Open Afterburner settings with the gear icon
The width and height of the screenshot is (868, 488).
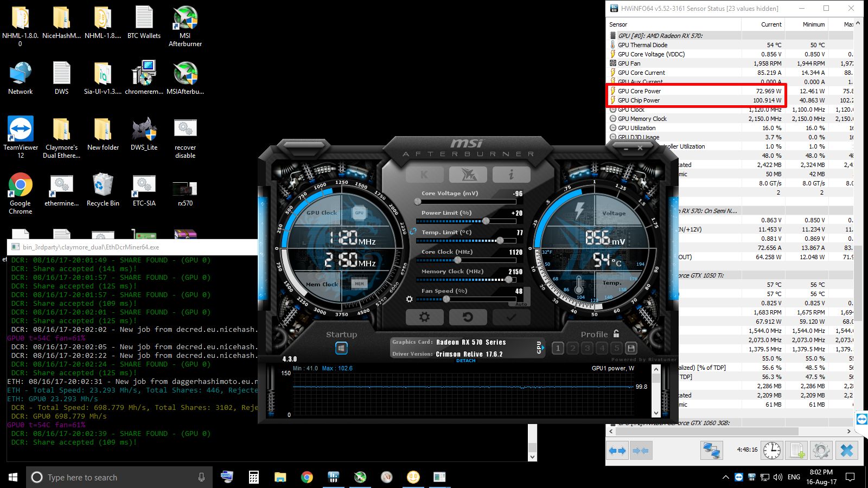[x=424, y=317]
